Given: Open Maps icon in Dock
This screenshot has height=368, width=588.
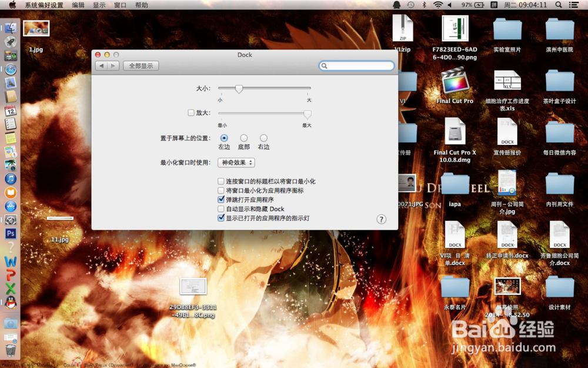Looking at the screenshot, I should (11, 151).
